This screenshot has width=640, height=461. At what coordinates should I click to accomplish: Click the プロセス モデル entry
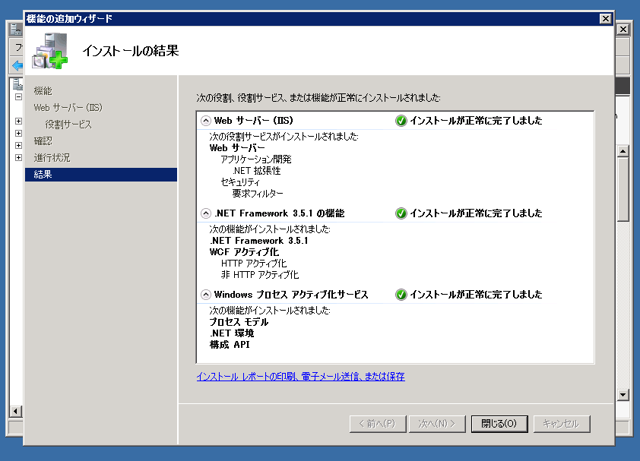[x=239, y=322]
